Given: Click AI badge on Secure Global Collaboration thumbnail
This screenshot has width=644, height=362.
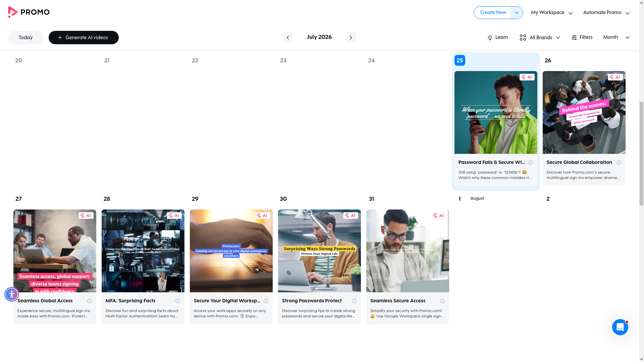Looking at the screenshot, I should pyautogui.click(x=615, y=77).
